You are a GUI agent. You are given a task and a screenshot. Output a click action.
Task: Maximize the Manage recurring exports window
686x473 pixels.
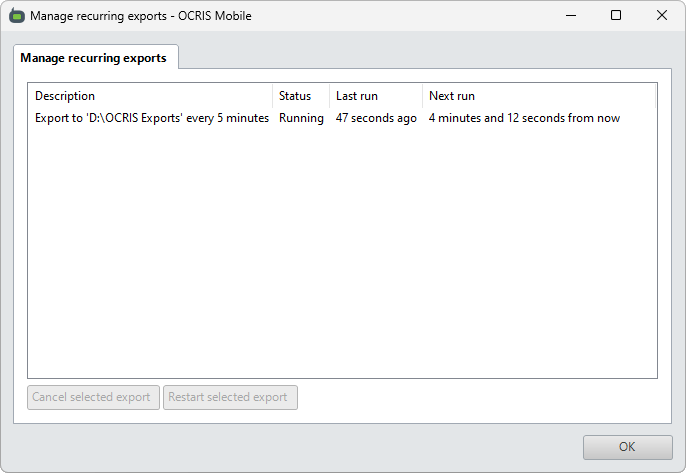coord(616,16)
